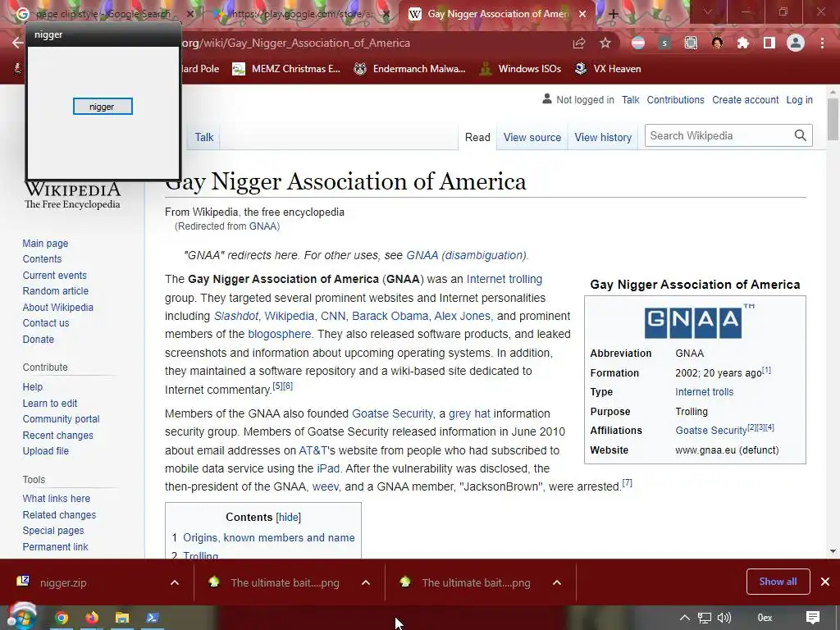Screen dimensions: 840x630
Task: Click the '0ex' clock in system tray
Action: 765,618
